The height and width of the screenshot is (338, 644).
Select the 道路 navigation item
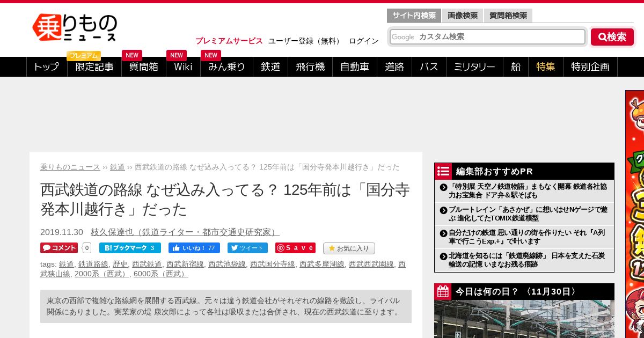(394, 67)
